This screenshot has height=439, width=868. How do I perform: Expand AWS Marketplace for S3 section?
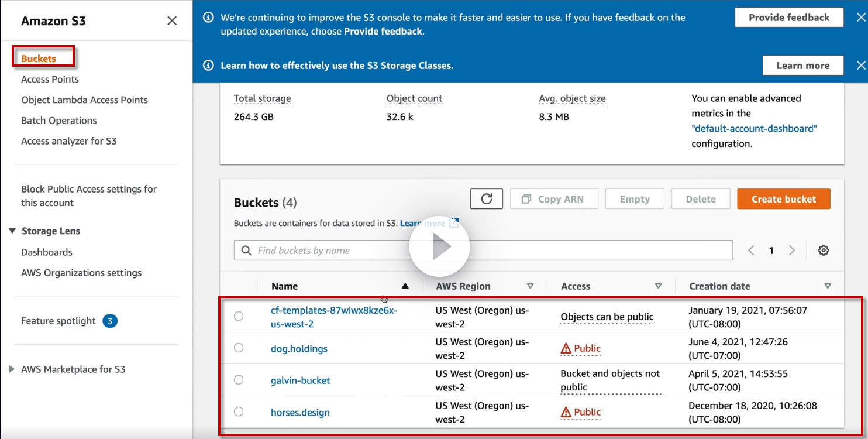pos(12,369)
